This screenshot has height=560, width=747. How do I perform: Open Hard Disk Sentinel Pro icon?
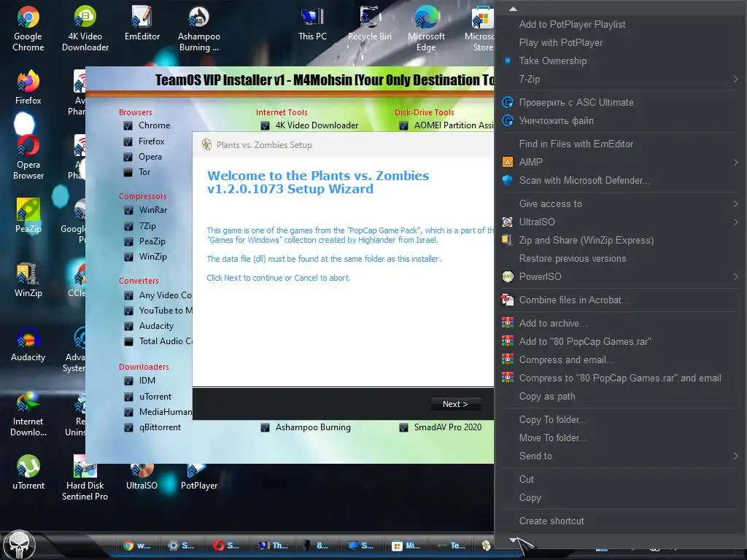[x=85, y=478]
